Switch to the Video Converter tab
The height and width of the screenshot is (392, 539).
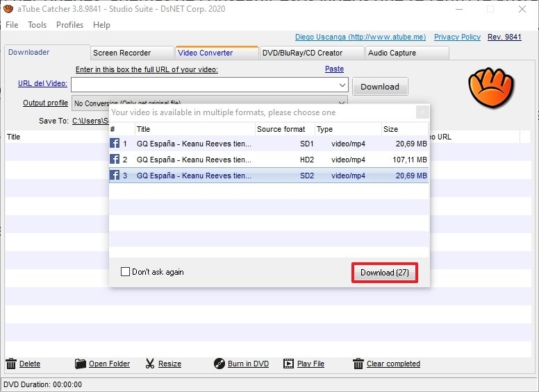pyautogui.click(x=217, y=53)
